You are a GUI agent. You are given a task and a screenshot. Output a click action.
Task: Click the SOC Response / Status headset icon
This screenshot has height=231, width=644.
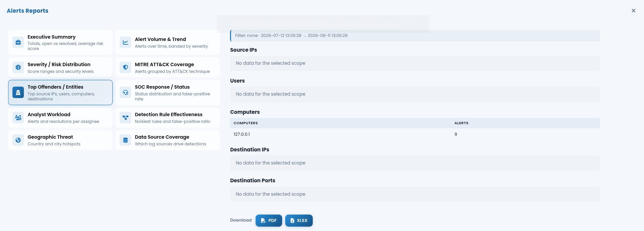click(x=125, y=92)
